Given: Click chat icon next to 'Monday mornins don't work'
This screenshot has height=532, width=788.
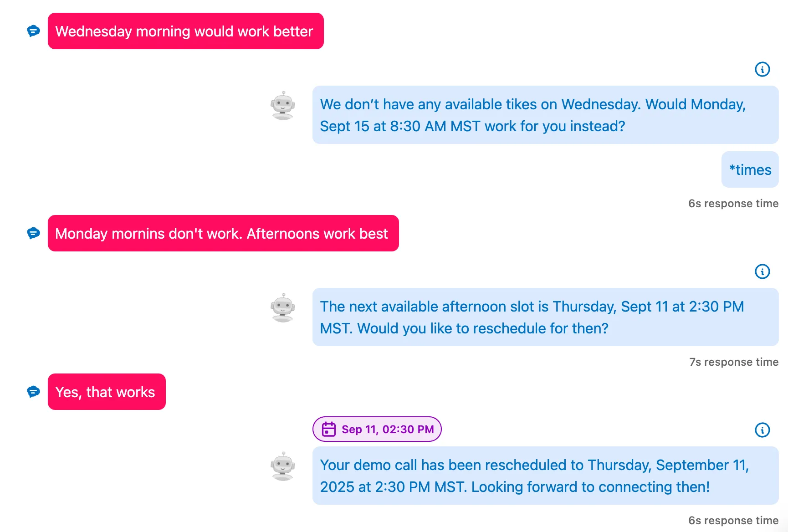Looking at the screenshot, I should (x=33, y=233).
